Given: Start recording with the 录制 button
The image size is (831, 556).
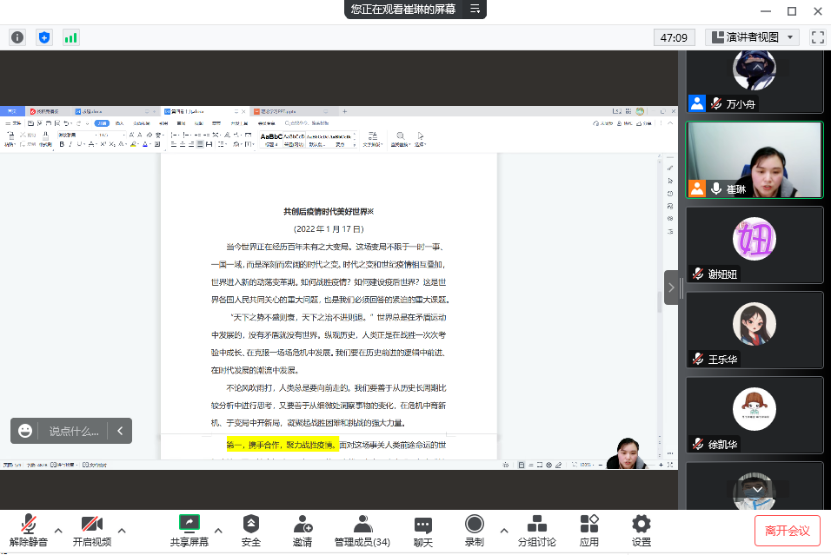Looking at the screenshot, I should click(x=474, y=530).
